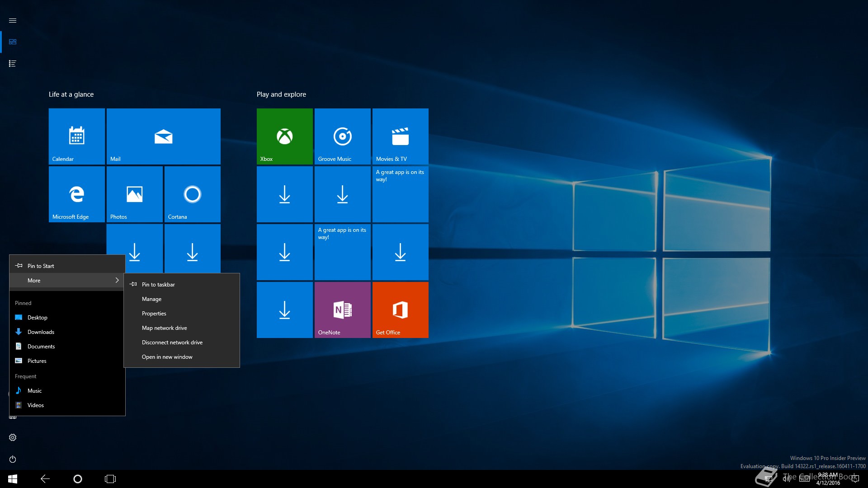Click the Play and explore group header
Viewport: 868px width, 488px height.
click(x=281, y=94)
